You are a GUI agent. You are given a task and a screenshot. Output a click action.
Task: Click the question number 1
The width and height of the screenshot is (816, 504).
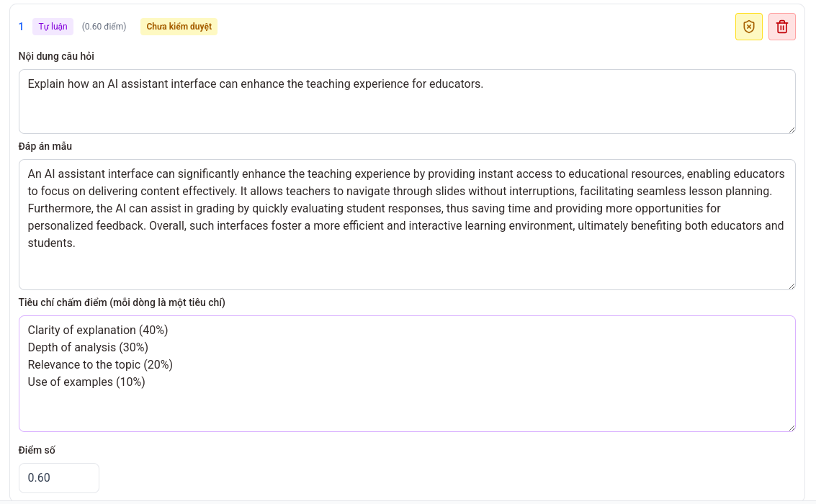click(x=21, y=27)
